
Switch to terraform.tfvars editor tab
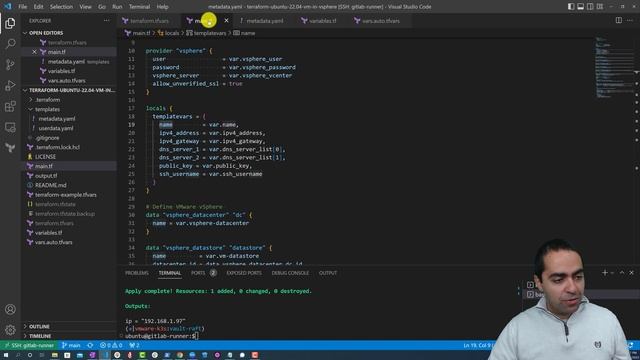pos(149,20)
